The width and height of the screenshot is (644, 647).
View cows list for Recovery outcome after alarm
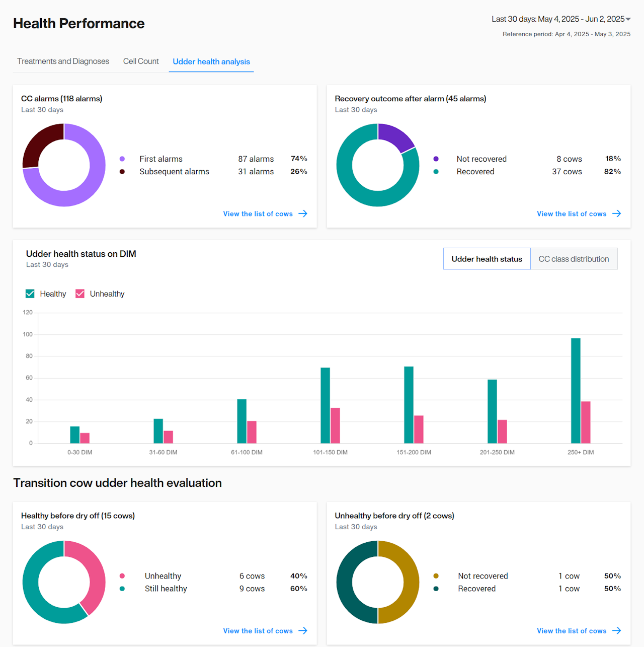point(572,213)
